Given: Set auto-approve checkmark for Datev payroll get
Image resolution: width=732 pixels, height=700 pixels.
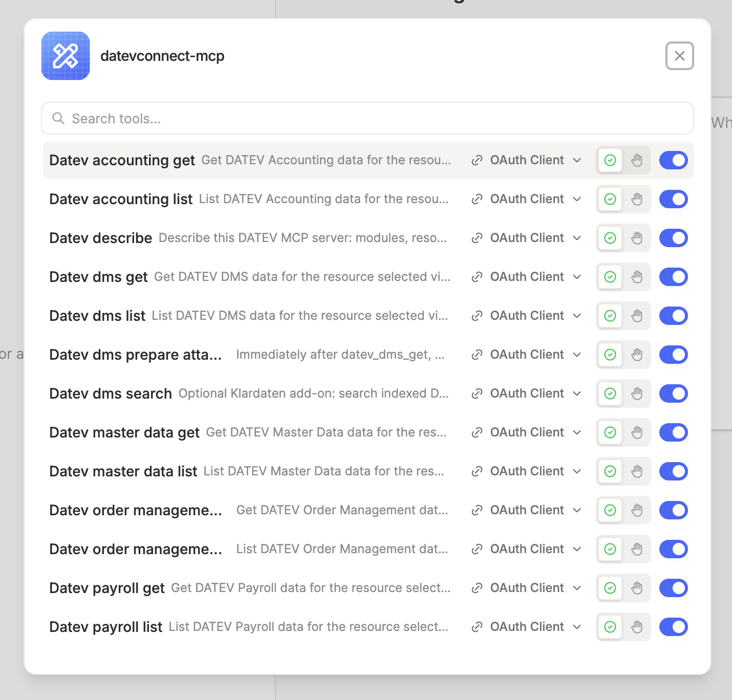Looking at the screenshot, I should (610, 588).
